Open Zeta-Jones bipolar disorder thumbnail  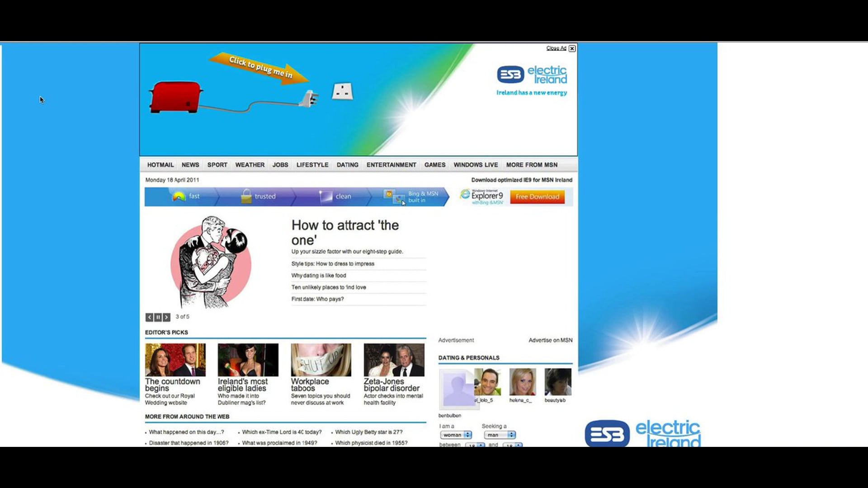394,360
